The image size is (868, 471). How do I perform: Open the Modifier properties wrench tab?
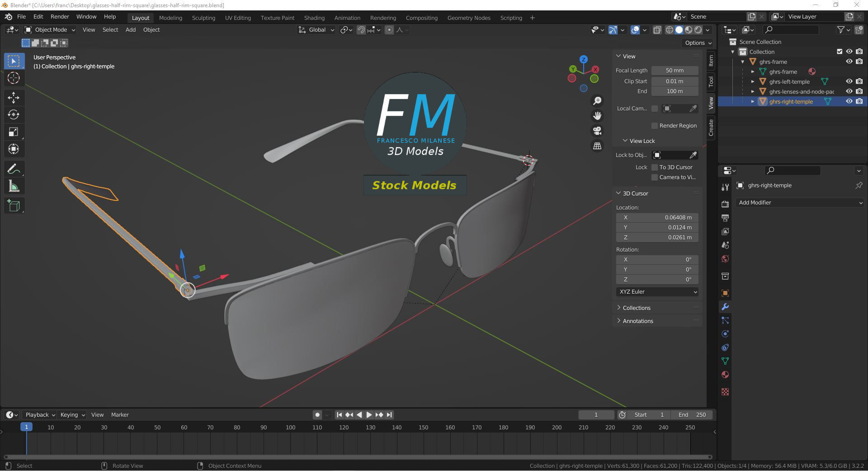tap(725, 307)
